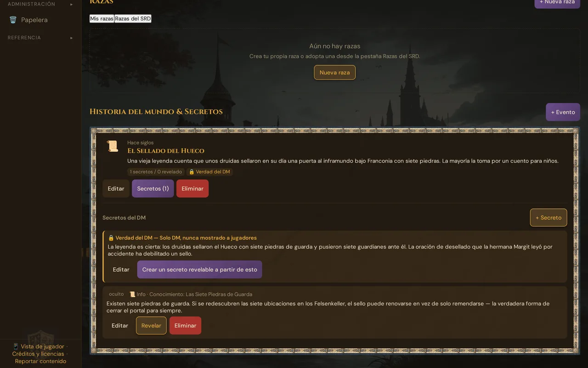The height and width of the screenshot is (368, 588).
Task: Reveal the Las Siete Piedras de Guarda secret
Action: tap(151, 326)
